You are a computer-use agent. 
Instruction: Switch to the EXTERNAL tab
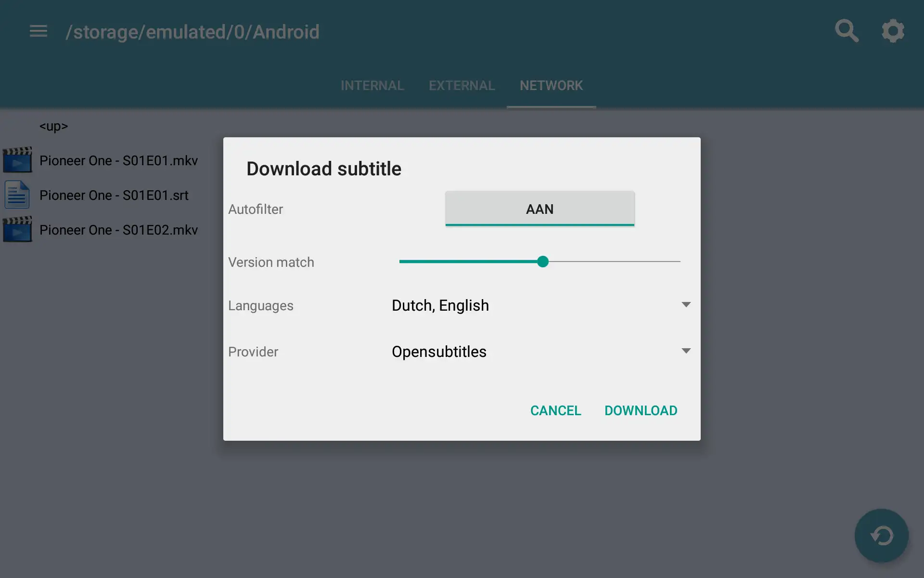pyautogui.click(x=462, y=86)
